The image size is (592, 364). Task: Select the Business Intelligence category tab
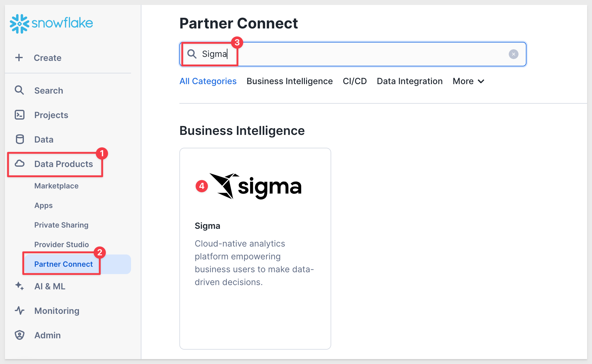point(290,81)
